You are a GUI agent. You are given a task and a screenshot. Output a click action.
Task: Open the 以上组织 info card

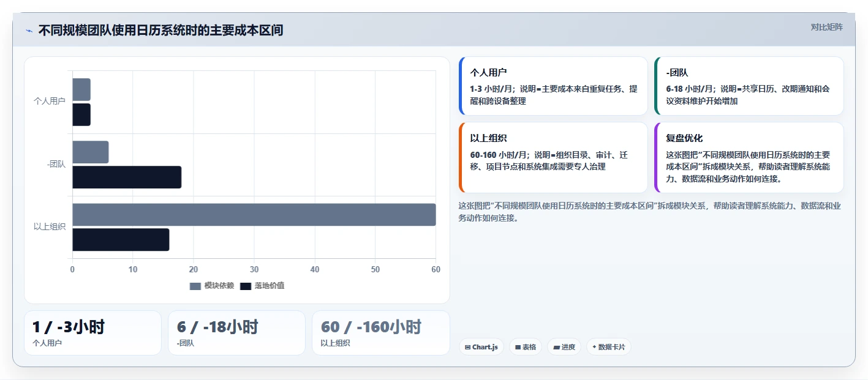coord(553,158)
